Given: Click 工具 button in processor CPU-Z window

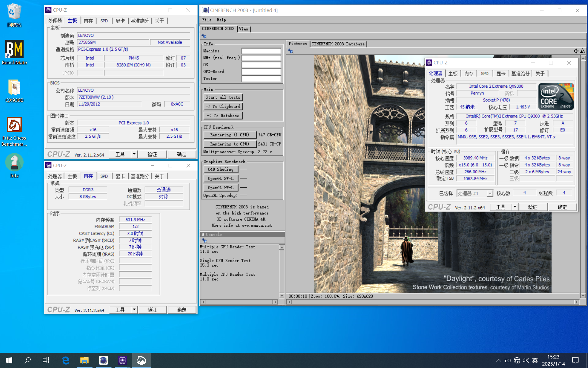Looking at the screenshot, I should pyautogui.click(x=501, y=207).
